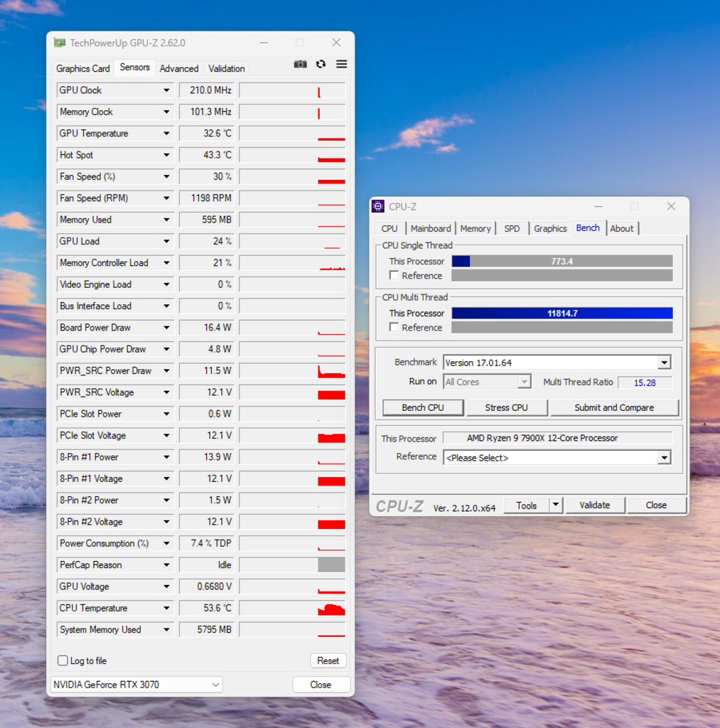Open the Memory tab in CPU-Z
Viewport: 720px width, 728px height.
(x=475, y=228)
